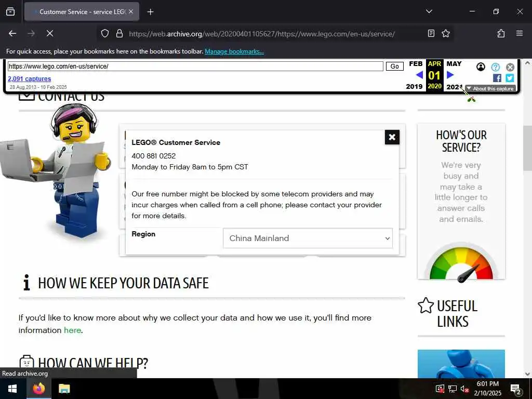Image resolution: width=532 pixels, height=399 pixels.
Task: Click the 'here' data information link
Action: point(72,330)
